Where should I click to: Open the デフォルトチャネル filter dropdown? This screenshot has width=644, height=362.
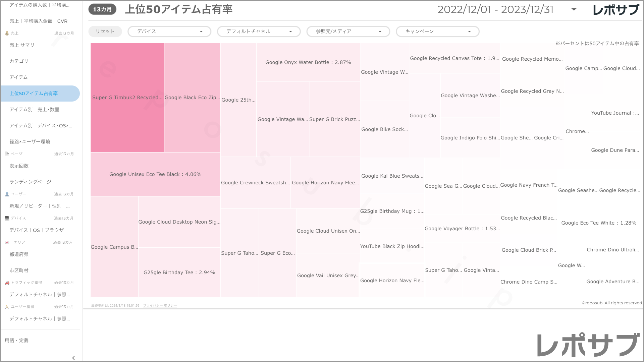click(259, 32)
